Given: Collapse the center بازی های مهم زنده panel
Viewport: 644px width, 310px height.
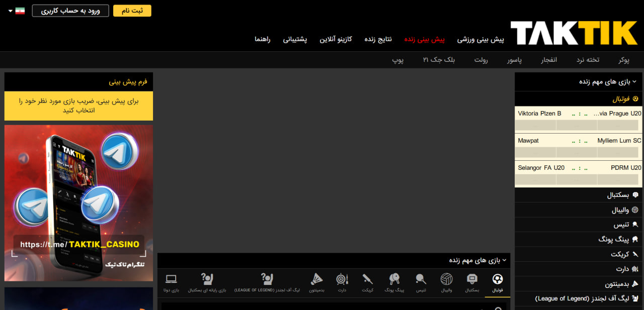Looking at the screenshot, I should coord(504,260).
